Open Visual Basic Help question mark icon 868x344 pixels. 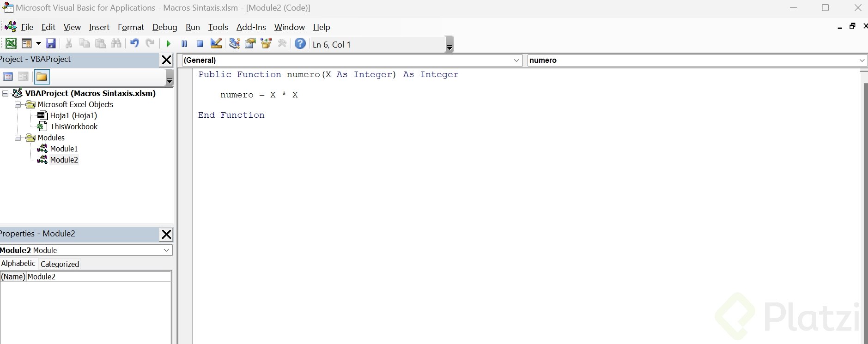(x=300, y=43)
